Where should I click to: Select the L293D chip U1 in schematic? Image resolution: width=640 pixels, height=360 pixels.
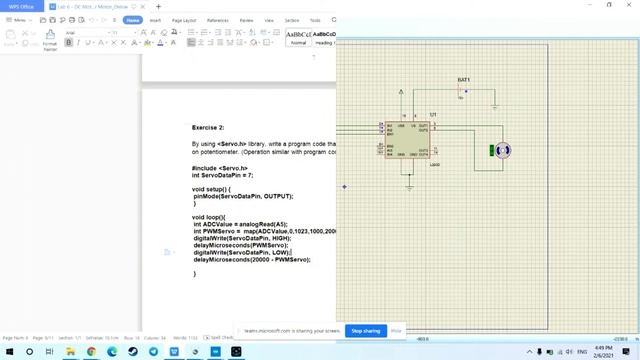click(x=407, y=140)
